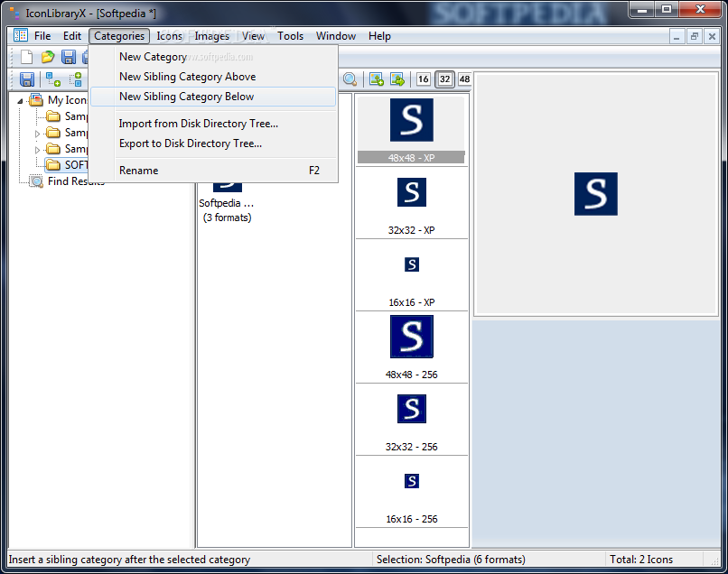Click the Save icon in the top toolbar
The image size is (728, 574).
[x=69, y=57]
